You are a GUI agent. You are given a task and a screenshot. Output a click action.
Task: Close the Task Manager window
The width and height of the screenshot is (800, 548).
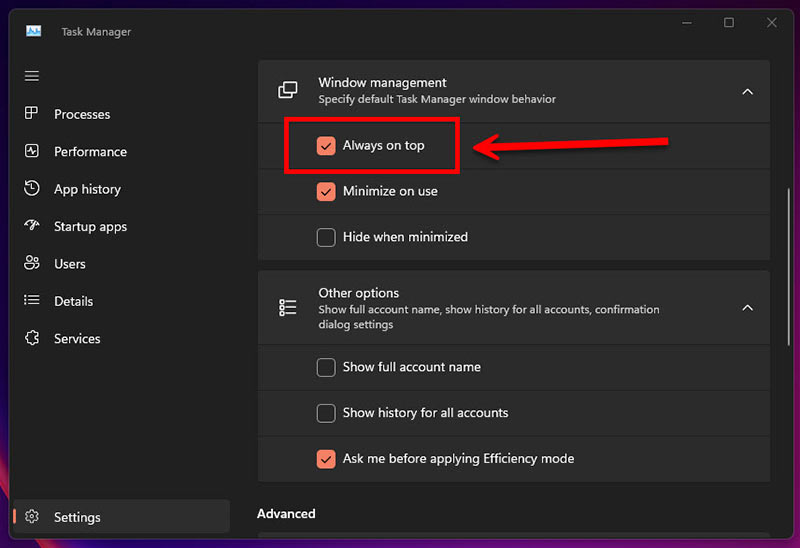(x=771, y=23)
